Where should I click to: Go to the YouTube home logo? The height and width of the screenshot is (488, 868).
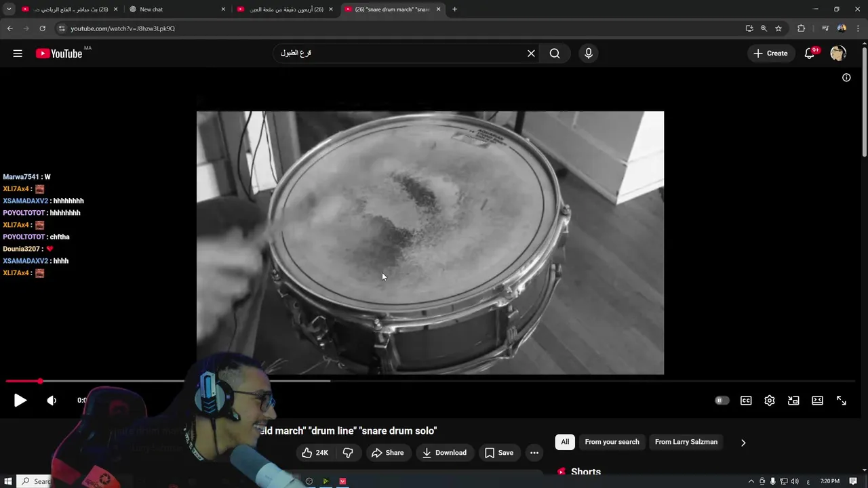pos(59,54)
